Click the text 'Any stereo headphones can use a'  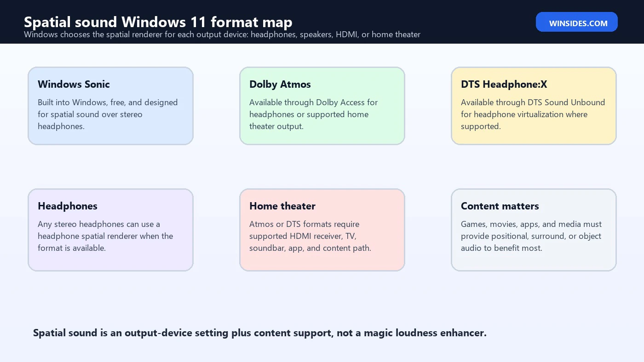point(99,224)
